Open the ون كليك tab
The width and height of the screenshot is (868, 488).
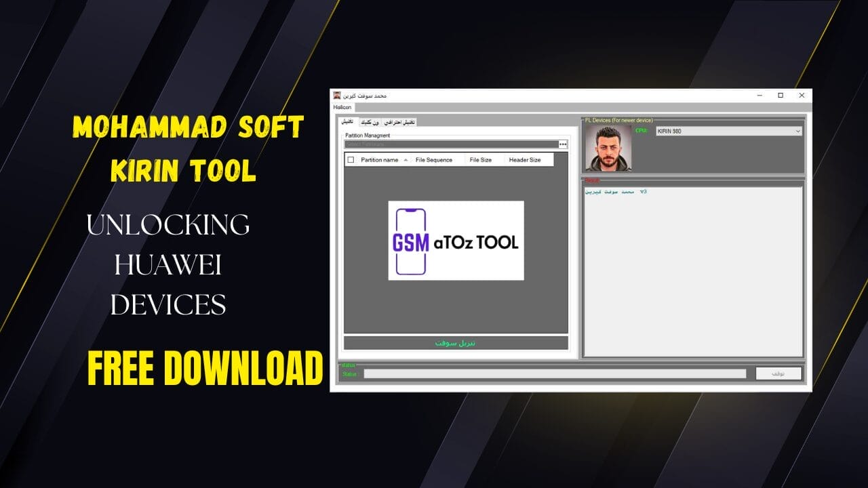click(369, 123)
